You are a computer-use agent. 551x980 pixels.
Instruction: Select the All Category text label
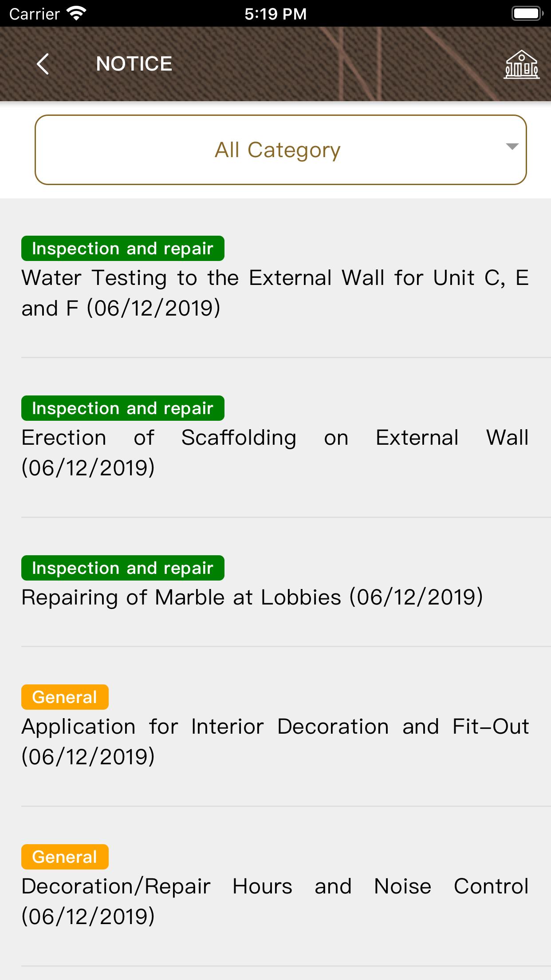(x=278, y=150)
